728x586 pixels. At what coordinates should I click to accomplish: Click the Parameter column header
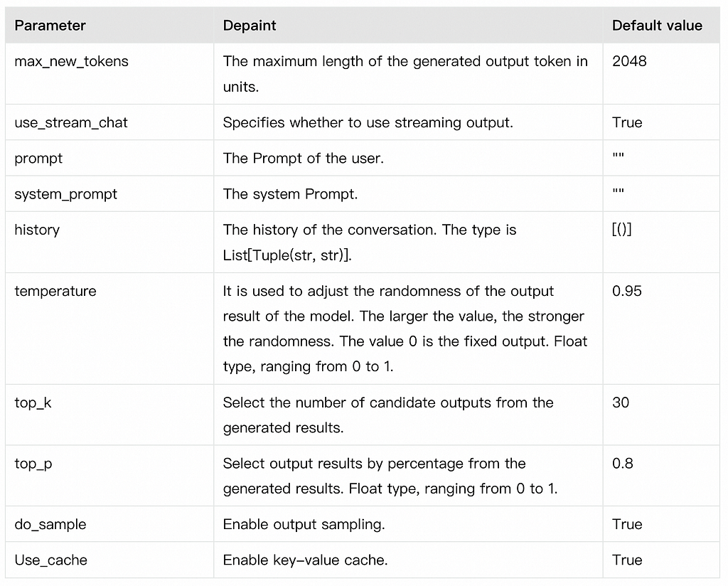pos(50,26)
